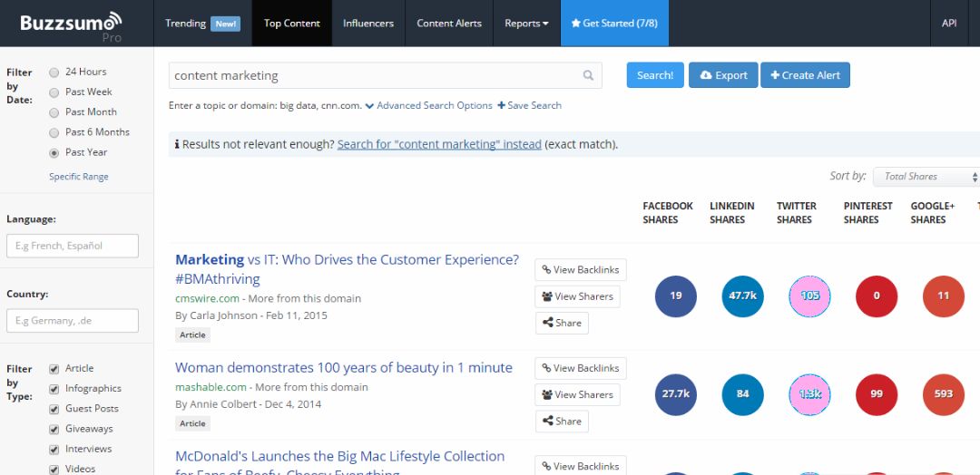Viewport: 980px width, 475px height.
Task: Click LinkedIn shares circle showing 47.7k
Action: tap(742, 296)
